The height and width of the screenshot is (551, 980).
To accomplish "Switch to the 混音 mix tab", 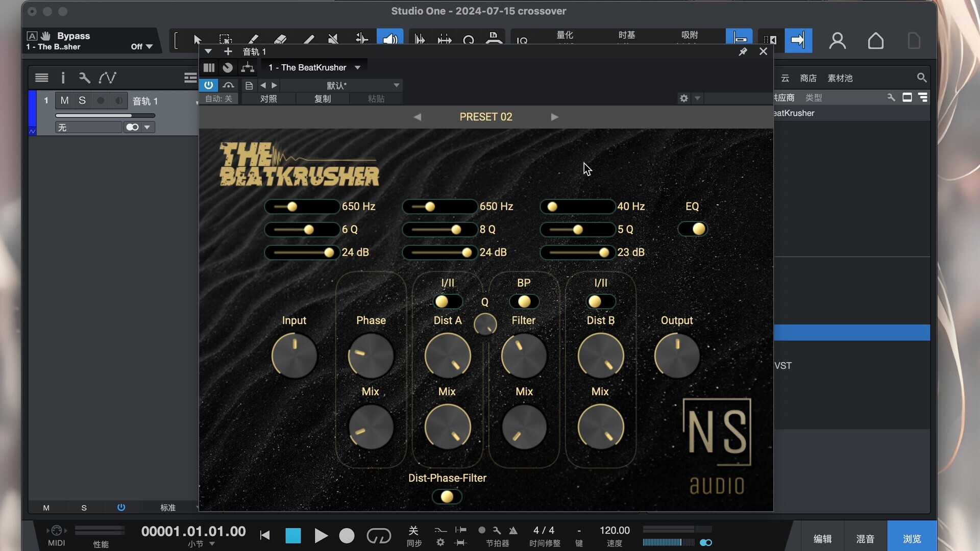I will [x=865, y=539].
